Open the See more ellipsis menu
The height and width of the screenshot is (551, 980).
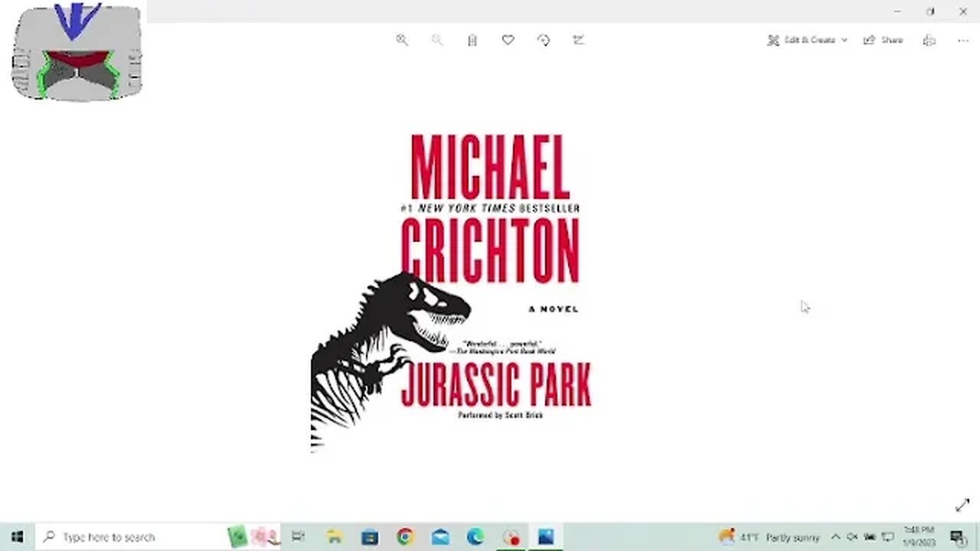tap(963, 40)
